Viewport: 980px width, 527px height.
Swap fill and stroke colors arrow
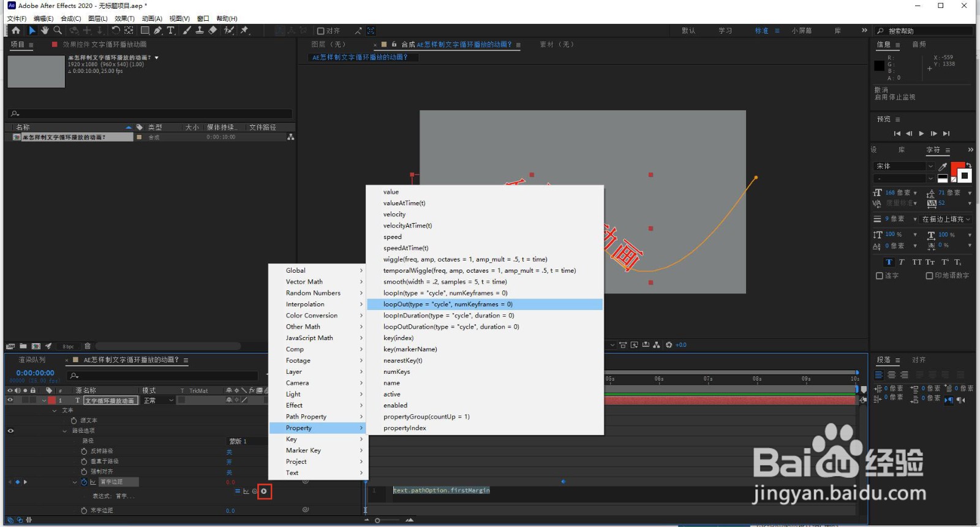(968, 165)
